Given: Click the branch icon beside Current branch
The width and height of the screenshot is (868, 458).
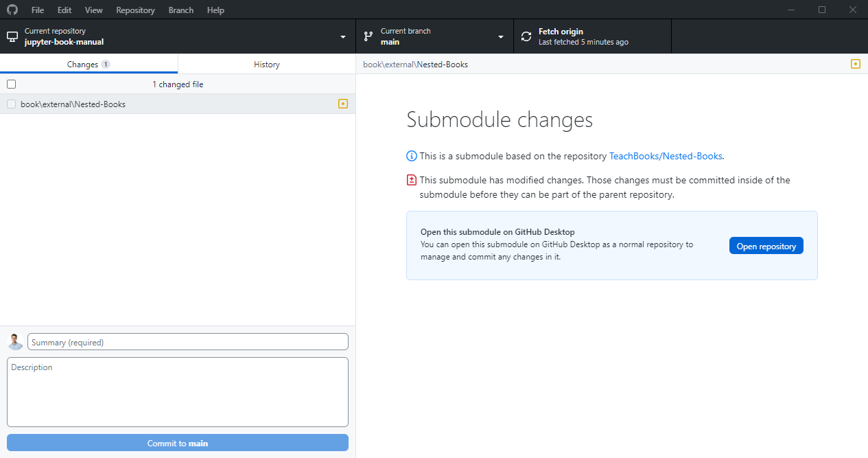Looking at the screenshot, I should [368, 36].
